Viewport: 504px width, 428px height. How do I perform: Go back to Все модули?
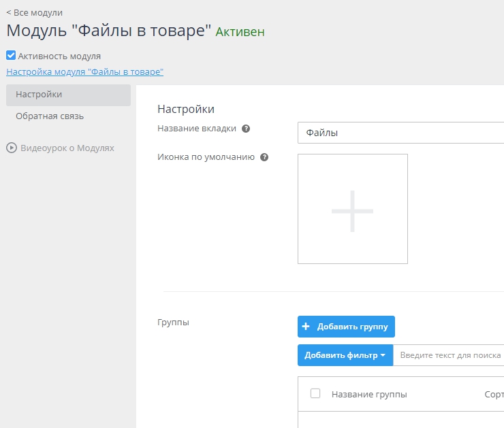(x=34, y=12)
